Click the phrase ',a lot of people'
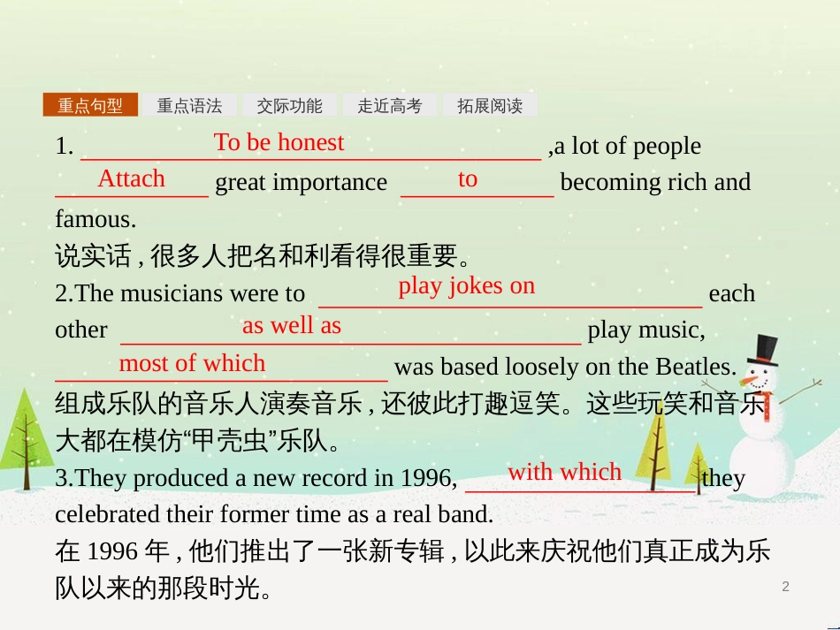The image size is (840, 630). [x=624, y=146]
